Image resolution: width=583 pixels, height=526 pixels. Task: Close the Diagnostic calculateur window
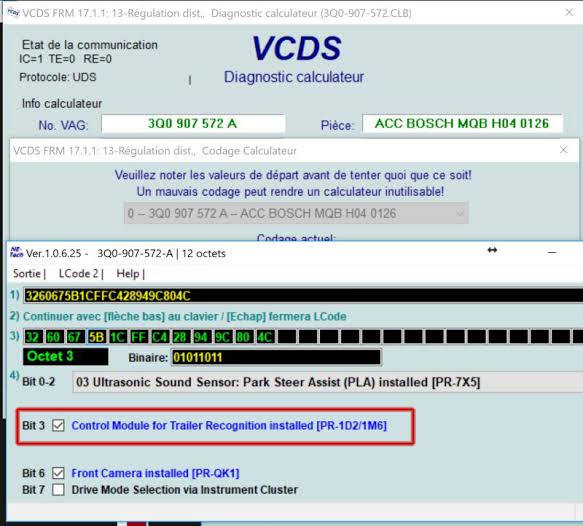point(569,12)
